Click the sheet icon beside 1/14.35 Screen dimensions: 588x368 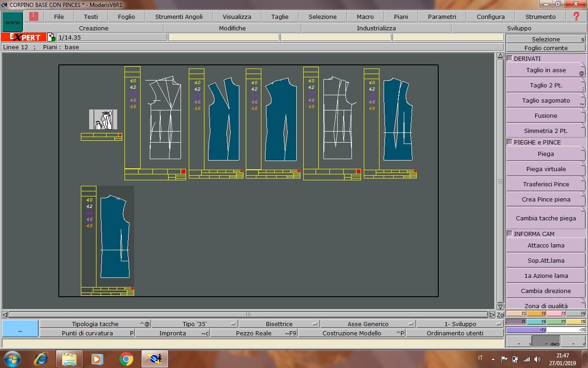[x=51, y=37]
